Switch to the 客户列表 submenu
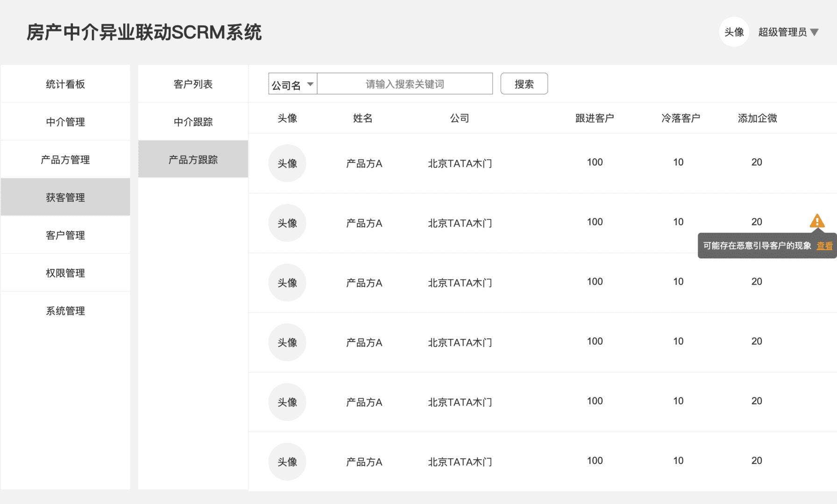837x504 pixels. (x=193, y=84)
